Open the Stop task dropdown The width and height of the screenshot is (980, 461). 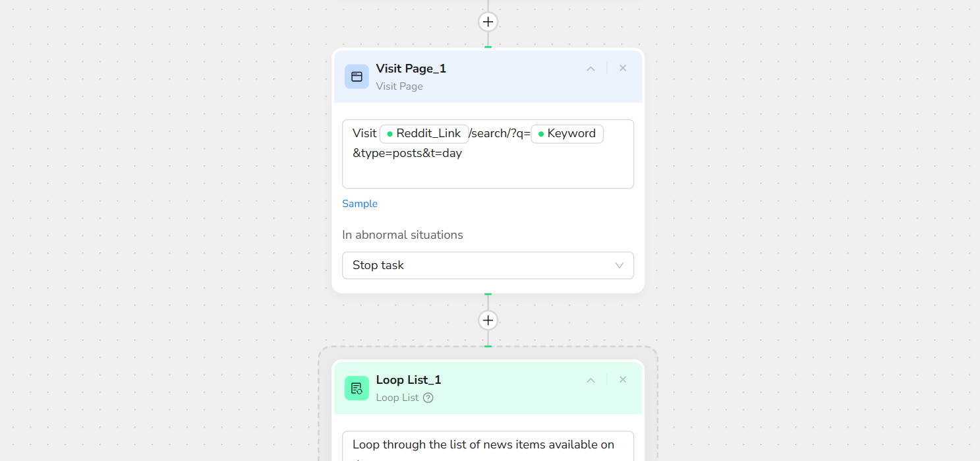[488, 265]
